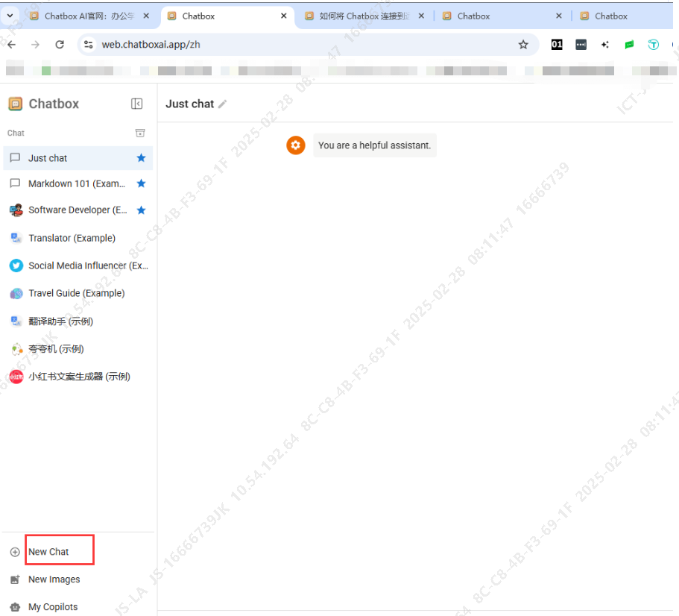This screenshot has width=679, height=616.
Task: Go back with the browser back arrow
Action: point(12,45)
